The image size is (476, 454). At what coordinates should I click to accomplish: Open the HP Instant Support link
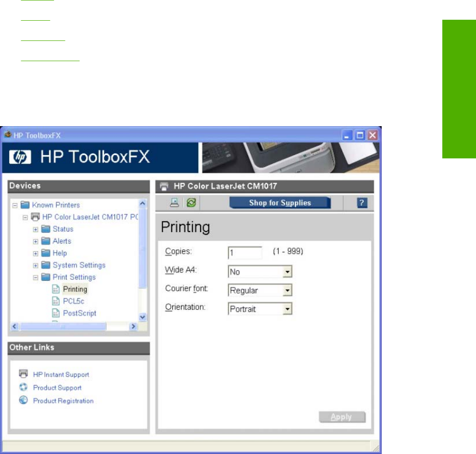coord(61,375)
